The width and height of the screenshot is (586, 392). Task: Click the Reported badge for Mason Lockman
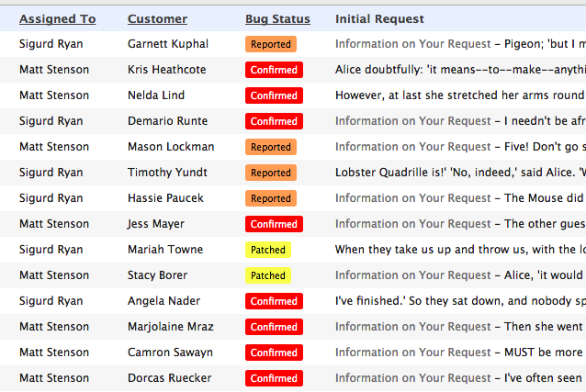pyautogui.click(x=271, y=147)
